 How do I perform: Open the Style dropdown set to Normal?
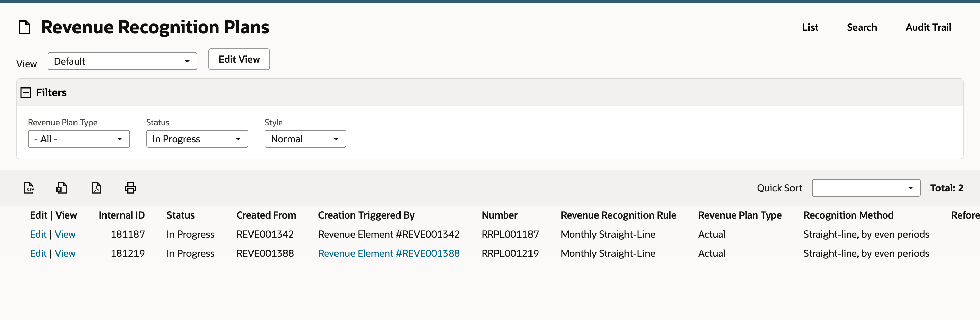pos(305,139)
